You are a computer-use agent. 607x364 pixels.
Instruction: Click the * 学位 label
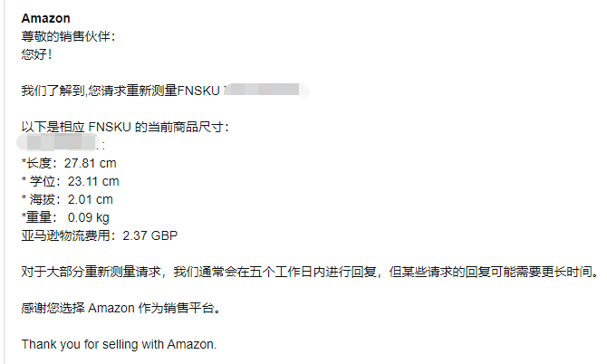click(x=40, y=181)
